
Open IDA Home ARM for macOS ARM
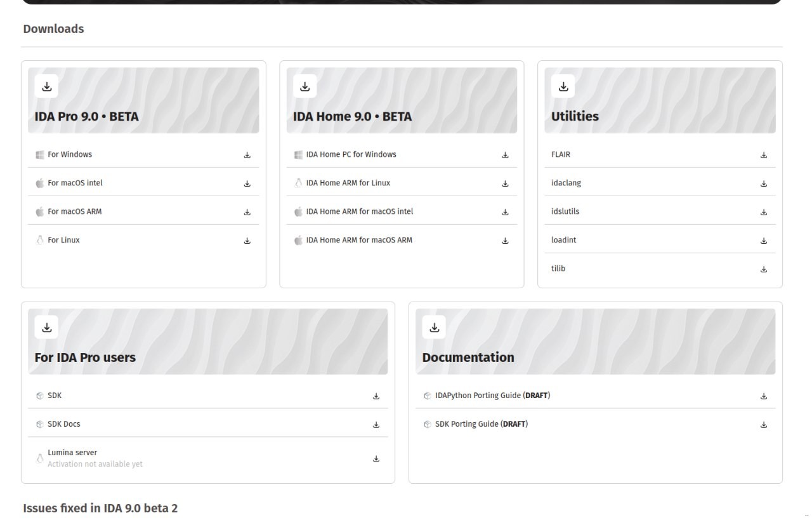[359, 240]
